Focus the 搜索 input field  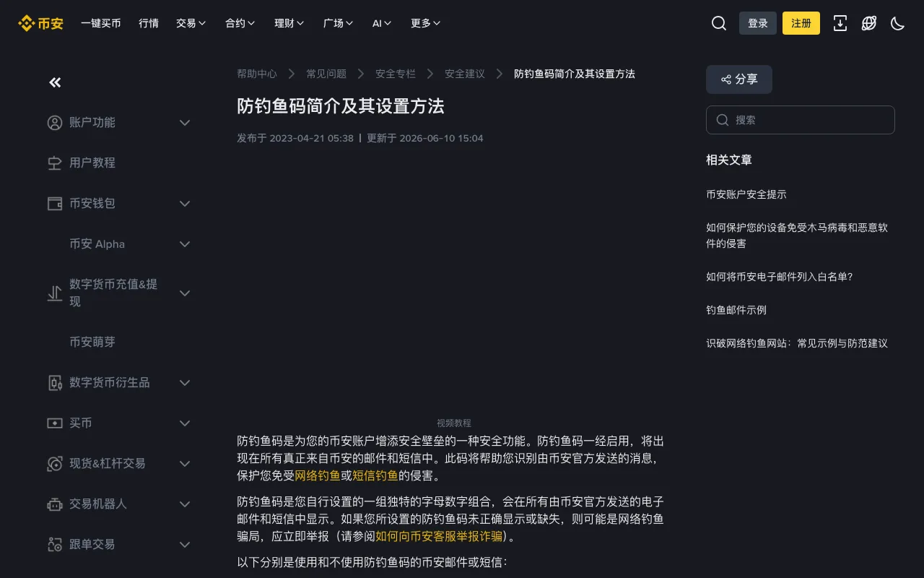pyautogui.click(x=801, y=120)
